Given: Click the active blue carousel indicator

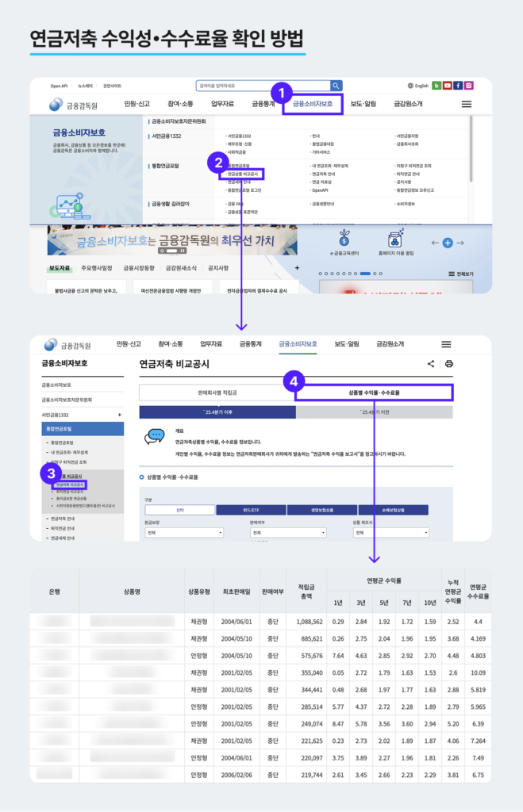Looking at the screenshot, I should [x=365, y=274].
